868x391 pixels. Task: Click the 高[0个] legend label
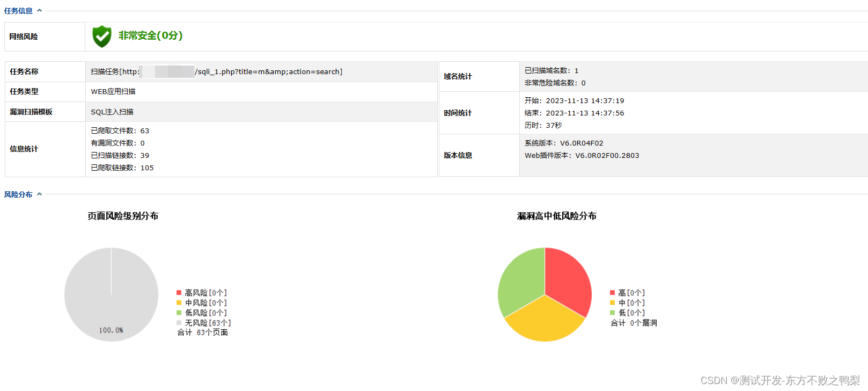(x=631, y=293)
